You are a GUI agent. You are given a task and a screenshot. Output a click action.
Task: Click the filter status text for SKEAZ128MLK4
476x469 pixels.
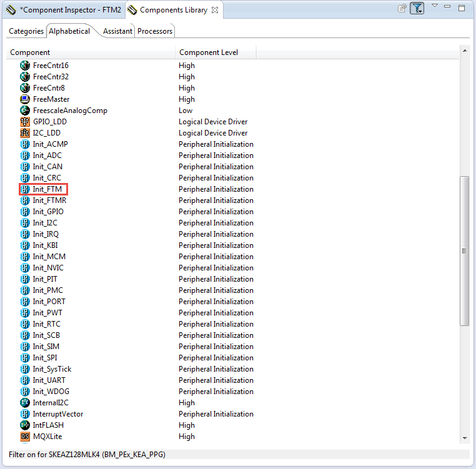pos(87,454)
